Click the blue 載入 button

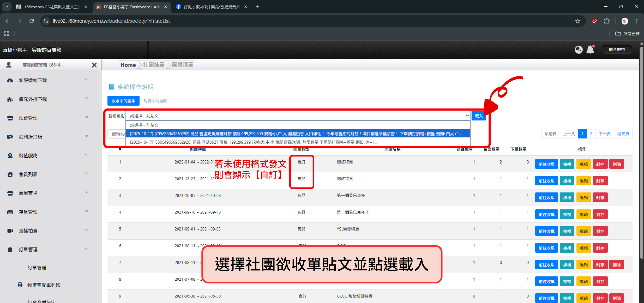(478, 116)
